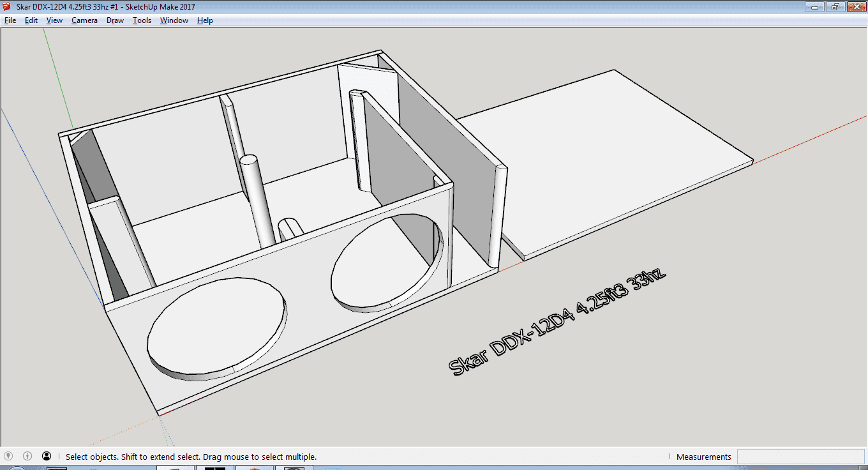Click the geo-location status bar icon
This screenshot has height=470, width=868.
pos(8,457)
